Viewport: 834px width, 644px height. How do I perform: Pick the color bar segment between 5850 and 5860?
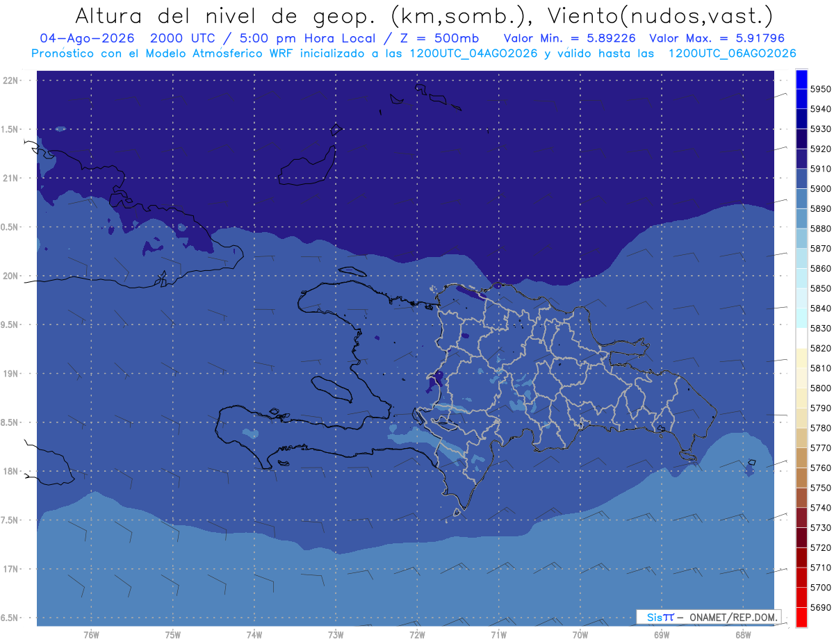coord(801,279)
